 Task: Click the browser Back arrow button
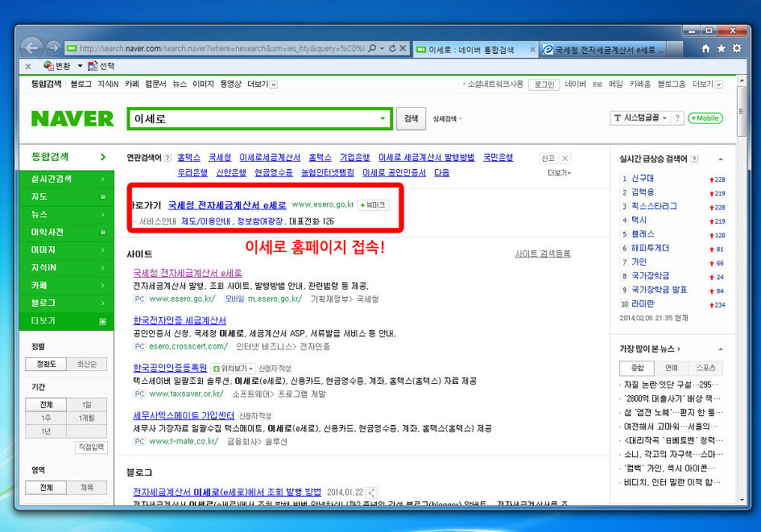pos(31,48)
